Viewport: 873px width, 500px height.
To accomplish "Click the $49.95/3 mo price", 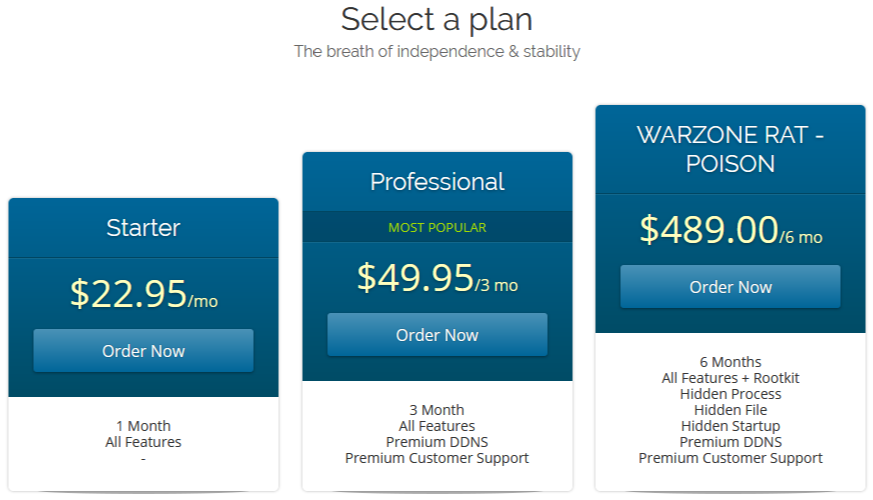I will point(437,278).
